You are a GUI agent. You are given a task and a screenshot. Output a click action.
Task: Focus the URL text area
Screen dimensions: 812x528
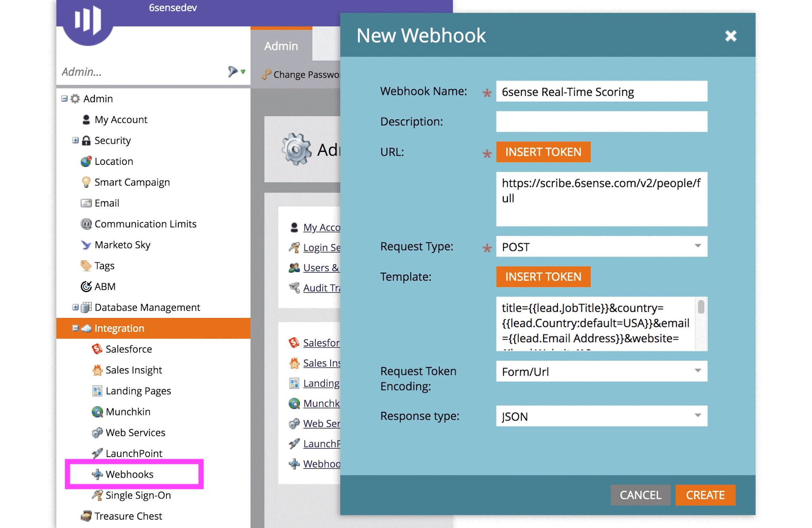601,199
